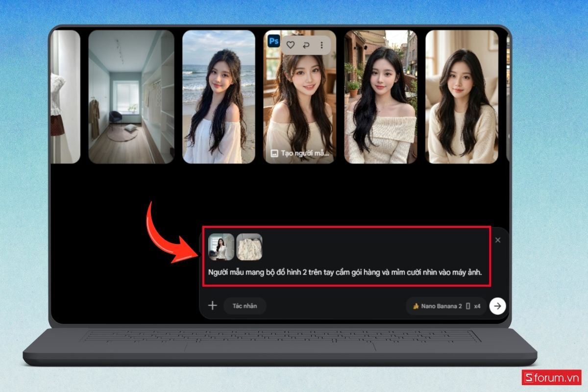Screen dimensions: 588x392
Task: Favorite the image with the heart icon
Action: click(290, 45)
